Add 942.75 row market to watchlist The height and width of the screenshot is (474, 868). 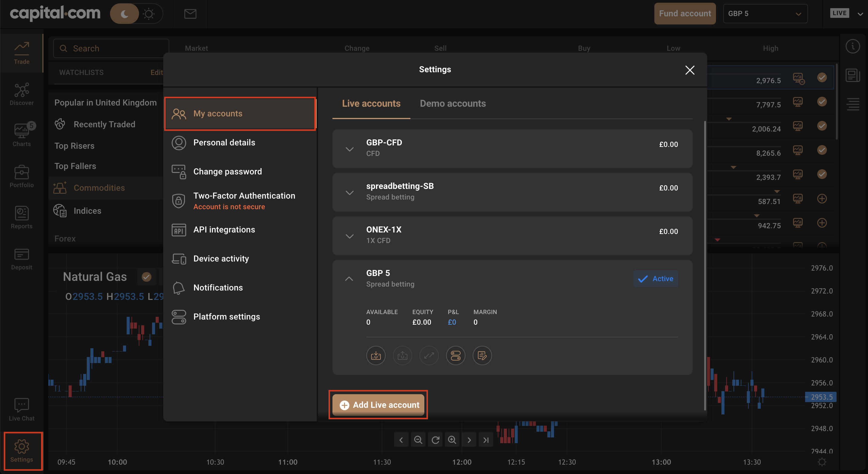(x=822, y=223)
